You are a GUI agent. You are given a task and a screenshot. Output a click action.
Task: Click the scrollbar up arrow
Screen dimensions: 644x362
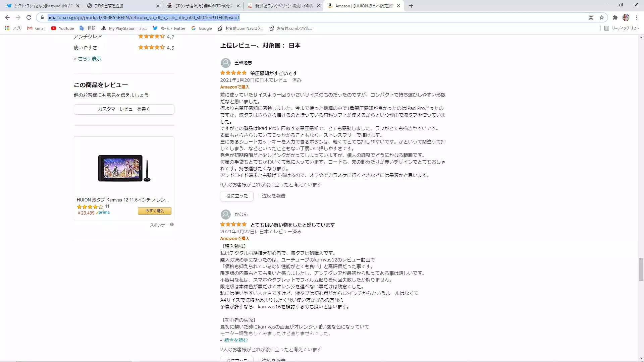pos(641,37)
